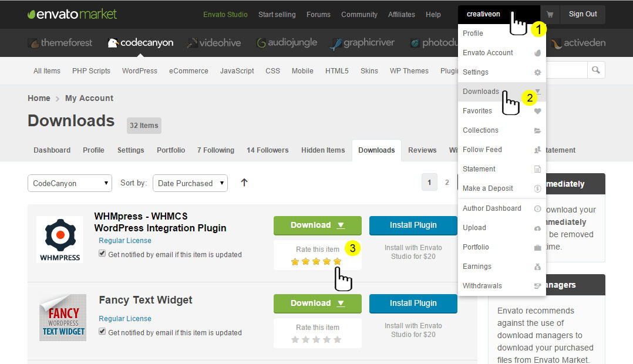Open the CodeCanyon marketplace filter dropdown
Screen dimensions: 633x364
point(70,183)
